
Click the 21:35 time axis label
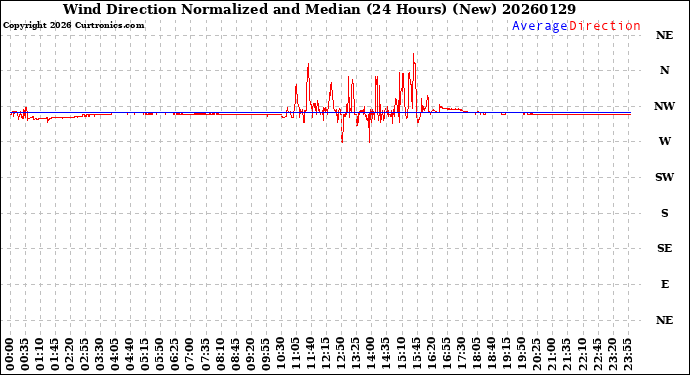pyautogui.click(x=567, y=355)
